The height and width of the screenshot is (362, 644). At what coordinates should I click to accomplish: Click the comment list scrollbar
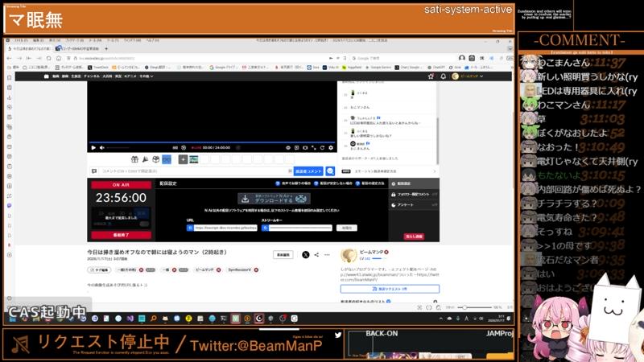[437, 139]
